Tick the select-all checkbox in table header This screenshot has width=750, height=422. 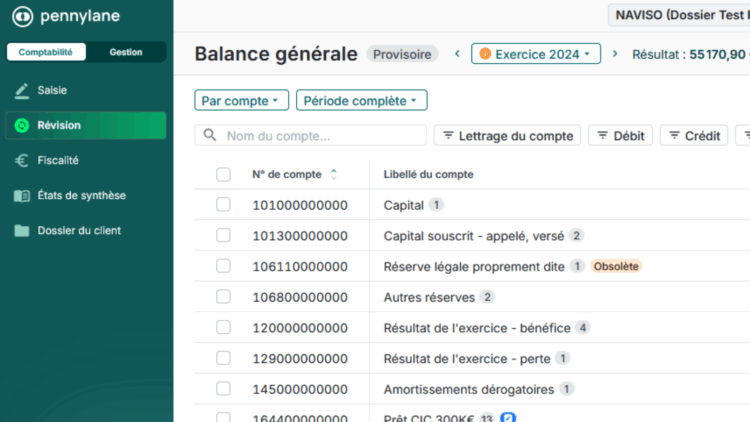point(223,175)
